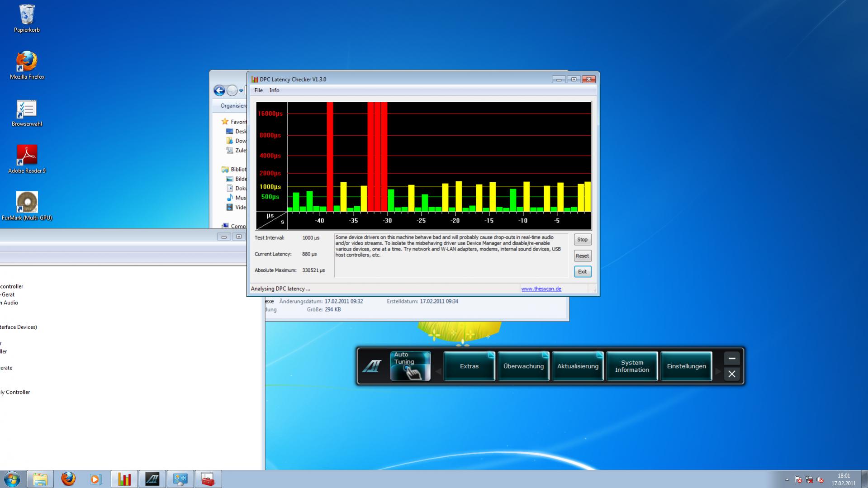
Task: Open the network status tray icon
Action: click(x=809, y=479)
